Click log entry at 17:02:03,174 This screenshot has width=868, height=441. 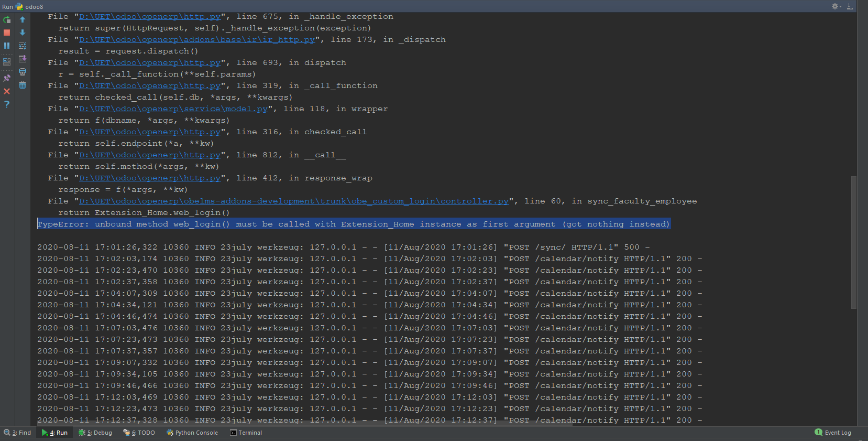(370, 259)
